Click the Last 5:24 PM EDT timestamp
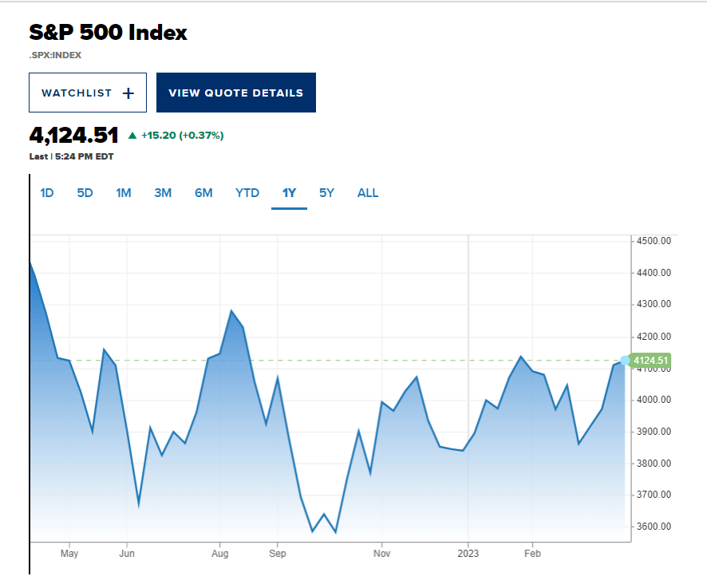 (71, 156)
